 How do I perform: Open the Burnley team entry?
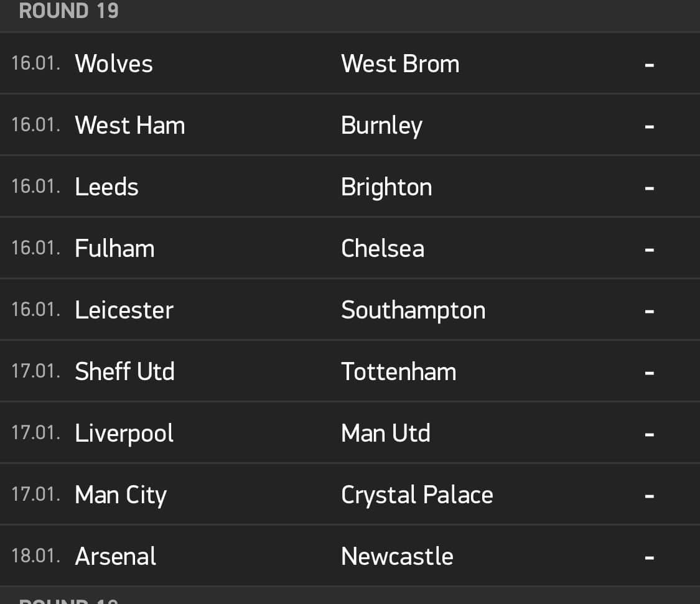click(381, 126)
